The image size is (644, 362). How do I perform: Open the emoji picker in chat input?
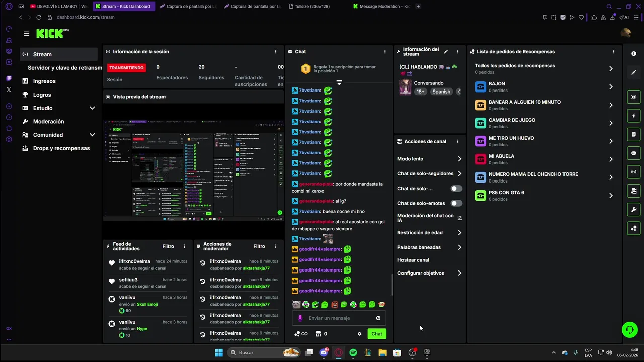pos(378,318)
